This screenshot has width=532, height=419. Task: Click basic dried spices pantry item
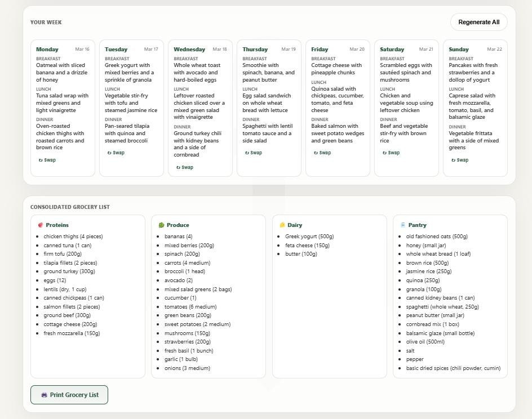(453, 368)
